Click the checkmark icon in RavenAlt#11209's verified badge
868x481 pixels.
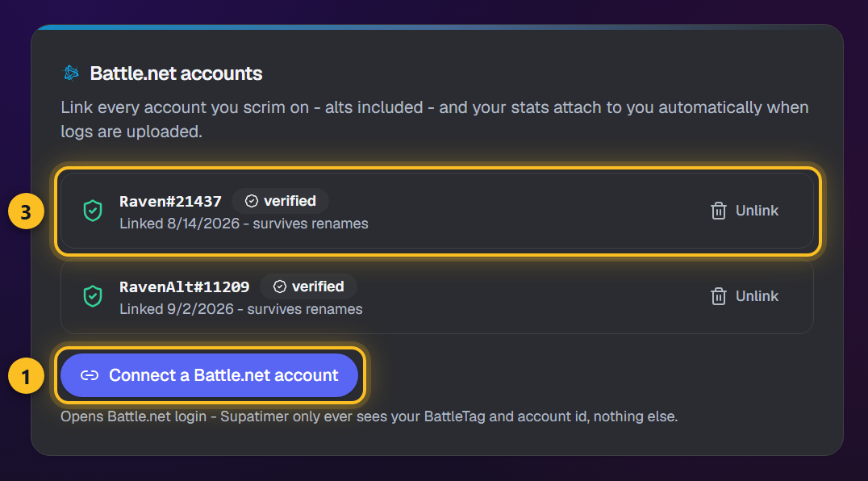pyautogui.click(x=280, y=287)
